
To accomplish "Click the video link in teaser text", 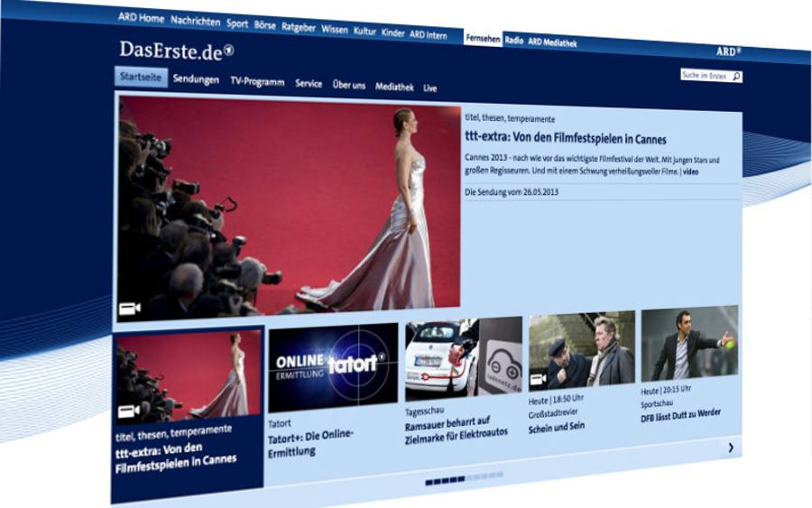I will (690, 171).
